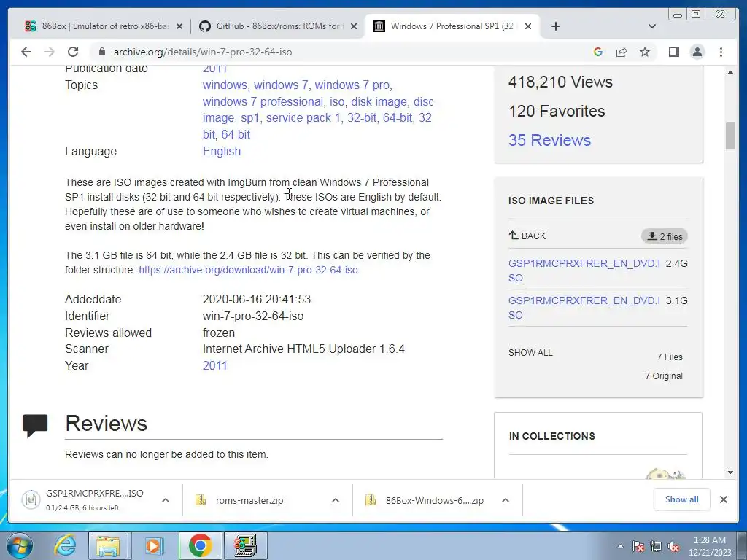Open Windows Explorer from taskbar
The height and width of the screenshot is (560, 747).
coord(108,545)
